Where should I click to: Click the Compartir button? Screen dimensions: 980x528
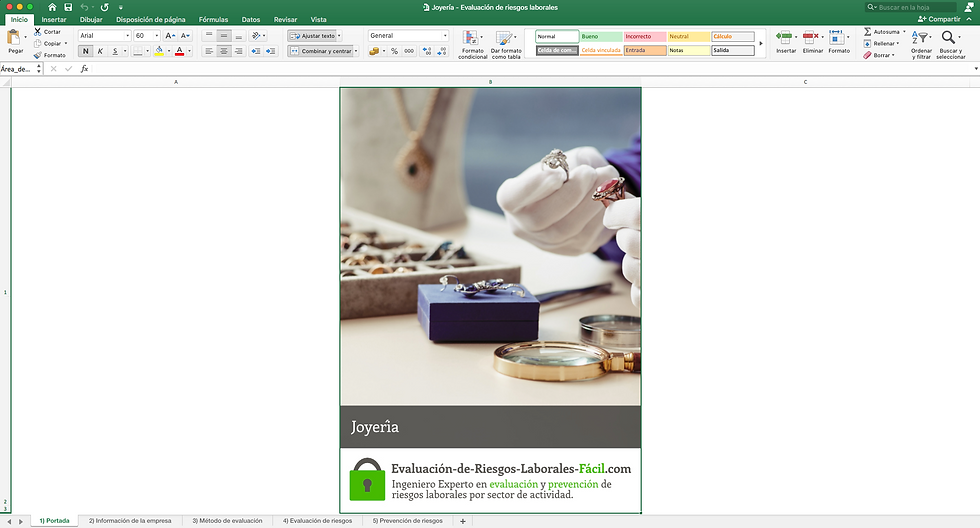click(x=939, y=19)
